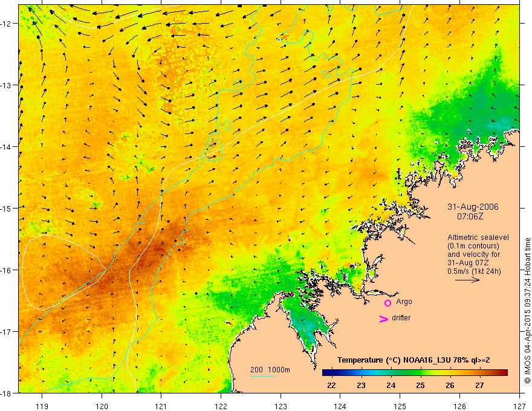Viewport: 532px width, 411px height.
Task: Click latitude axis label -17
Action: coord(7,332)
